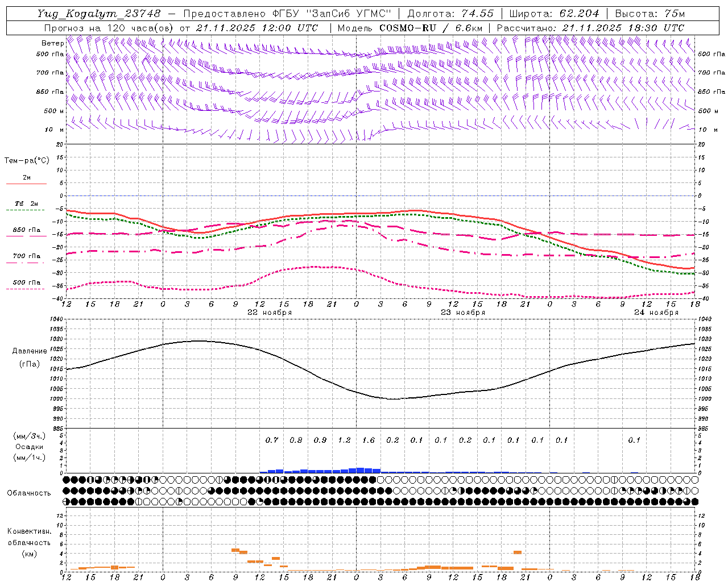The width and height of the screenshot is (728, 582).
Task: Click the Ветер wind panel label
Action: tap(53, 43)
